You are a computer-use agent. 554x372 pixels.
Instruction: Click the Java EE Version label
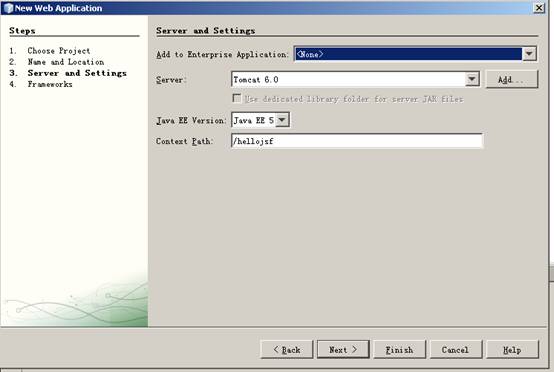click(191, 120)
